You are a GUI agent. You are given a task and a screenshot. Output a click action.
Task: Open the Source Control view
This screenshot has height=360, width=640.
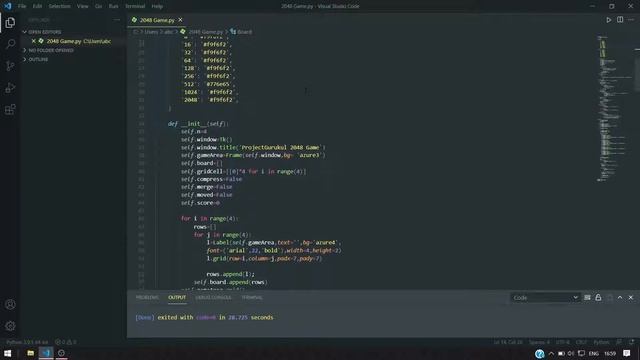(x=10, y=66)
